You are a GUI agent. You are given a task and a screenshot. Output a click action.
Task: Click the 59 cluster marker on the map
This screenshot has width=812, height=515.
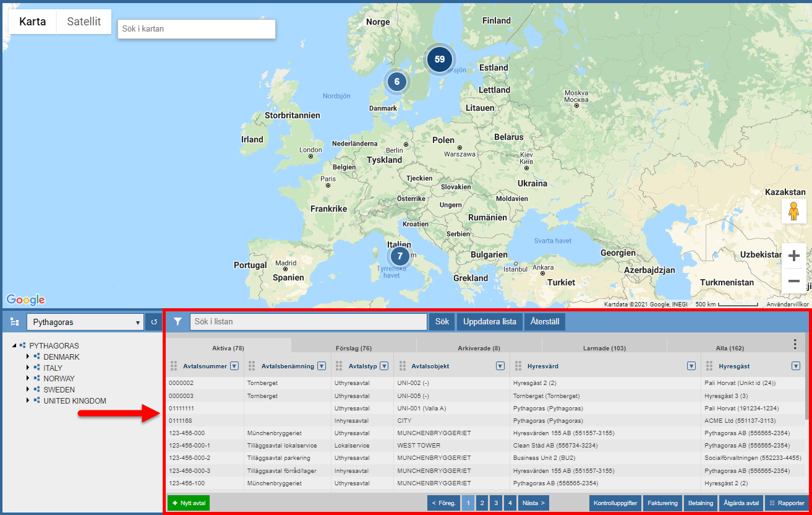440,59
